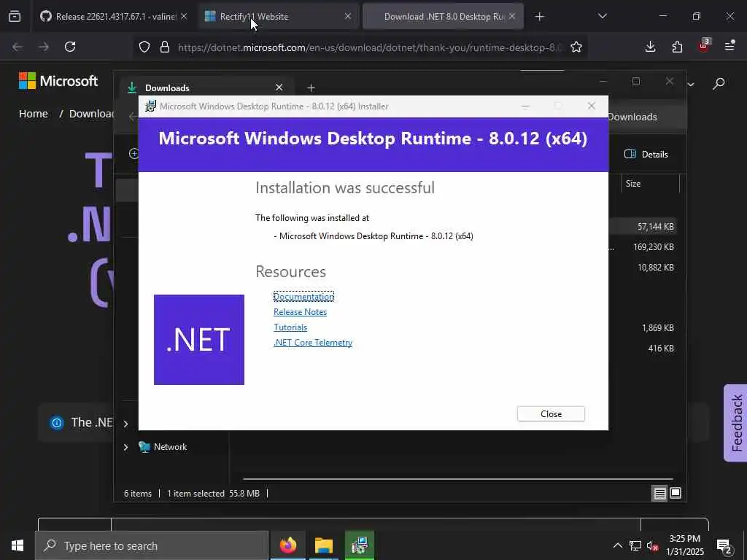Image resolution: width=747 pixels, height=560 pixels.
Task: Close the Rectify11 Website tab
Action: [x=348, y=16]
